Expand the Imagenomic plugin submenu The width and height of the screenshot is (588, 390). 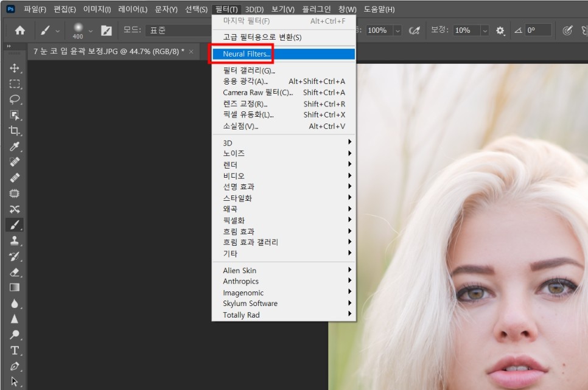[284, 293]
